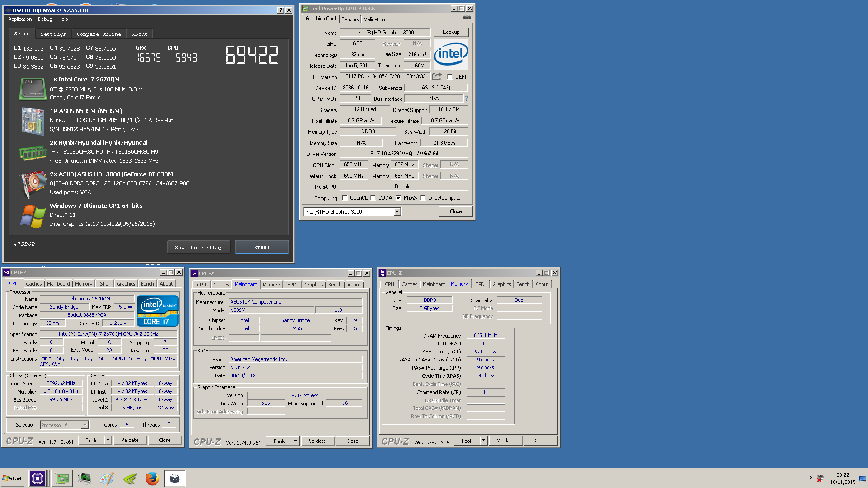Viewport: 868px width, 488px height.
Task: Click the motherboard icon in Aquamark
Action: tap(33, 121)
